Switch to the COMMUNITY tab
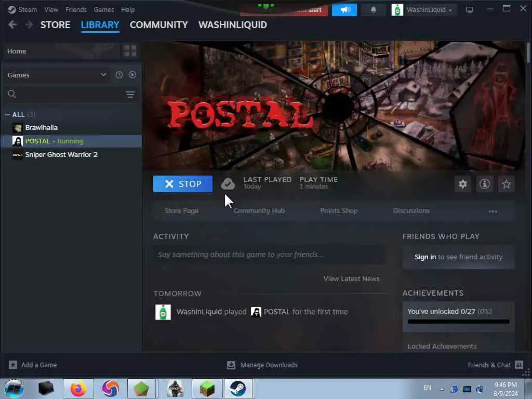 click(159, 25)
